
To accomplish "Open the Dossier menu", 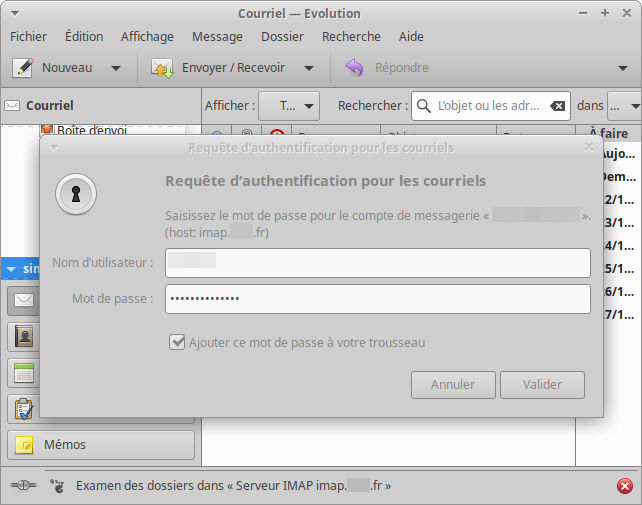I will 282,36.
